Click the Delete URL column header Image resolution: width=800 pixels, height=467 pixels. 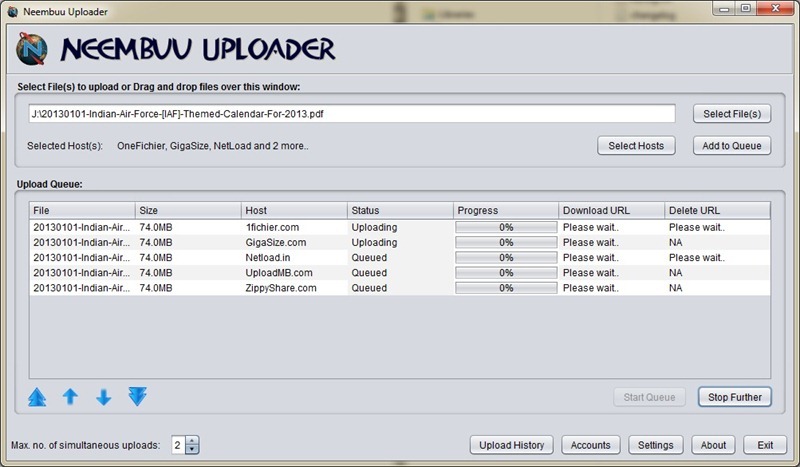point(718,210)
